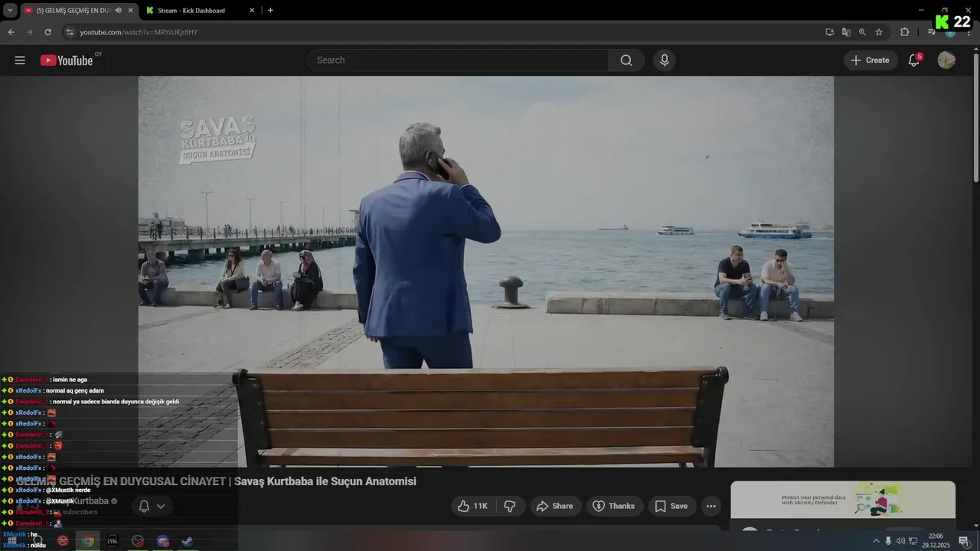Screen dimensions: 980x551
Task: Open media controls in the toolbar
Action: click(x=932, y=32)
